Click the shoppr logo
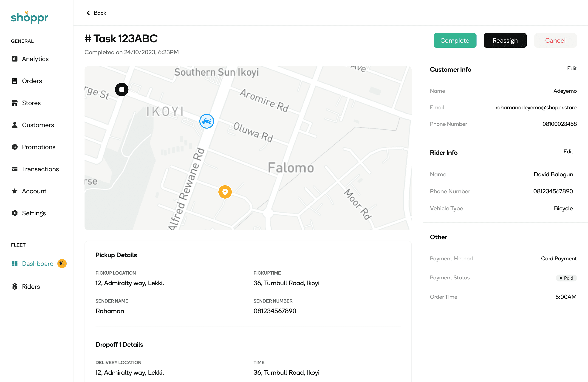Viewport: 588px width, 382px height. [29, 17]
